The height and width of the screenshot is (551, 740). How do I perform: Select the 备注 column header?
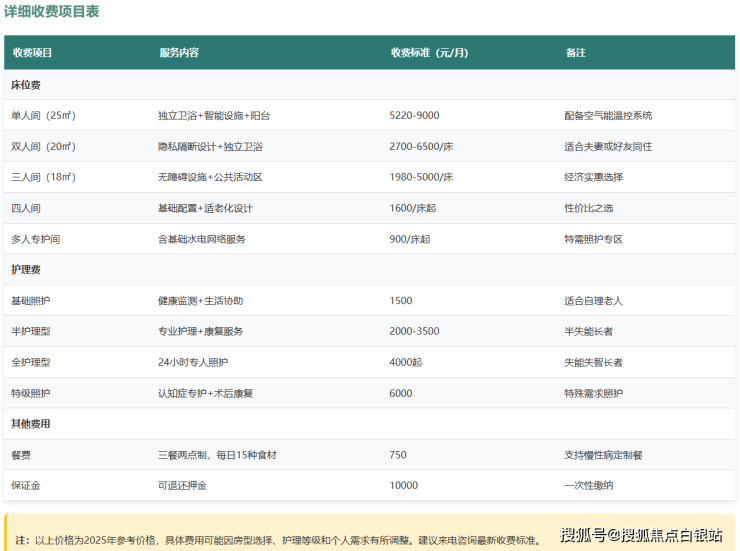coord(575,52)
